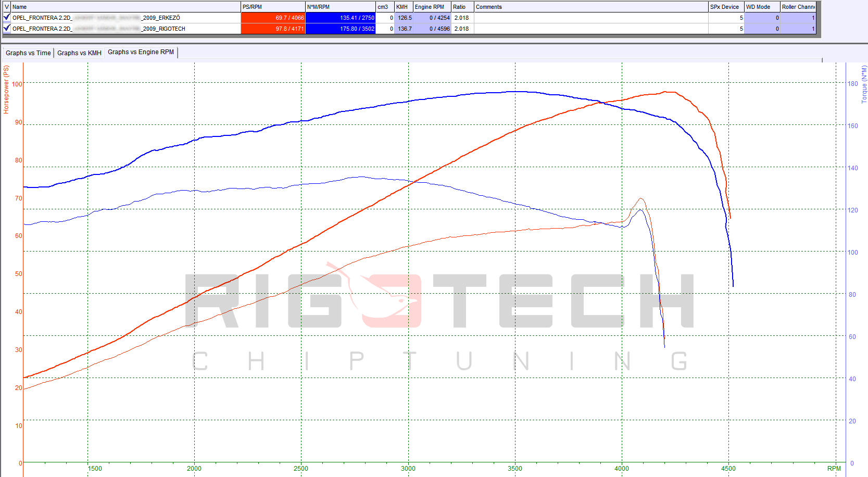Click the 100 horsepower axis tick label
The width and height of the screenshot is (868, 477).
(x=17, y=84)
